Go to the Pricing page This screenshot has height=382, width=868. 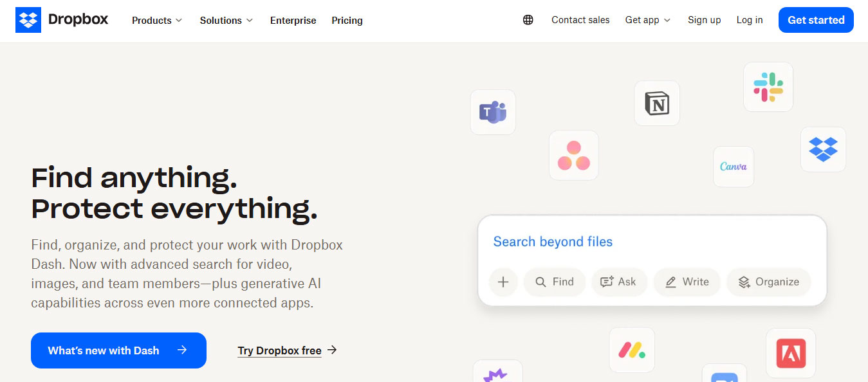[x=347, y=21]
